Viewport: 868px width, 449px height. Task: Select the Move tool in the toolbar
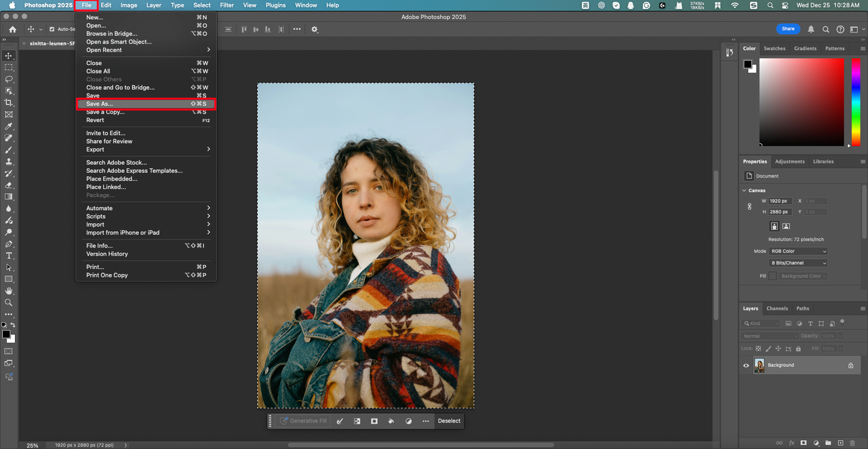pyautogui.click(x=9, y=56)
